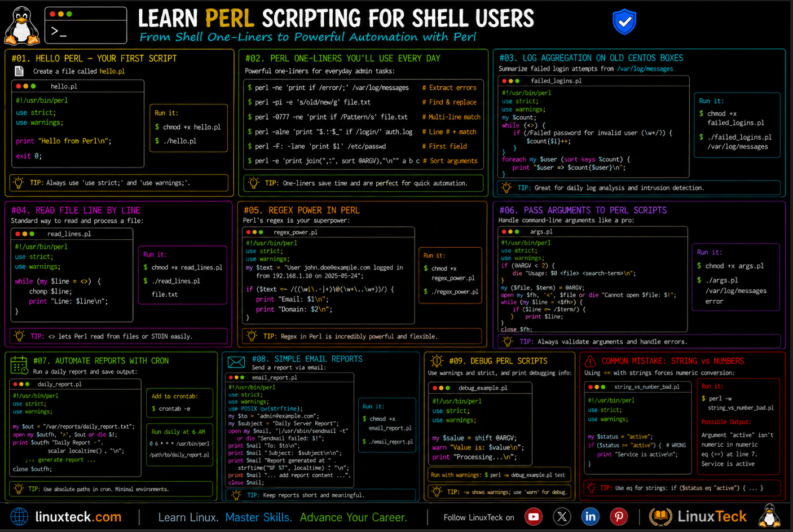Click the '#02. PERL ONE-LINERS' heading

(x=342, y=58)
